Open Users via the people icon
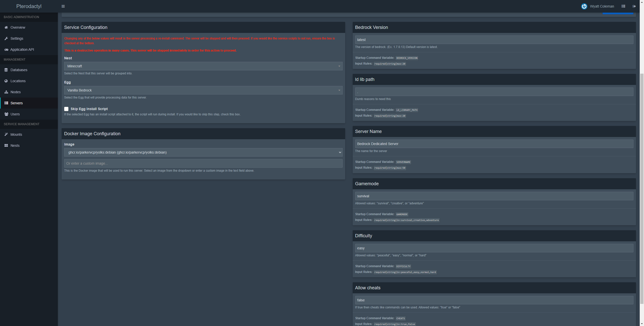Screen dimensions: 644x326 pyautogui.click(x=6, y=114)
